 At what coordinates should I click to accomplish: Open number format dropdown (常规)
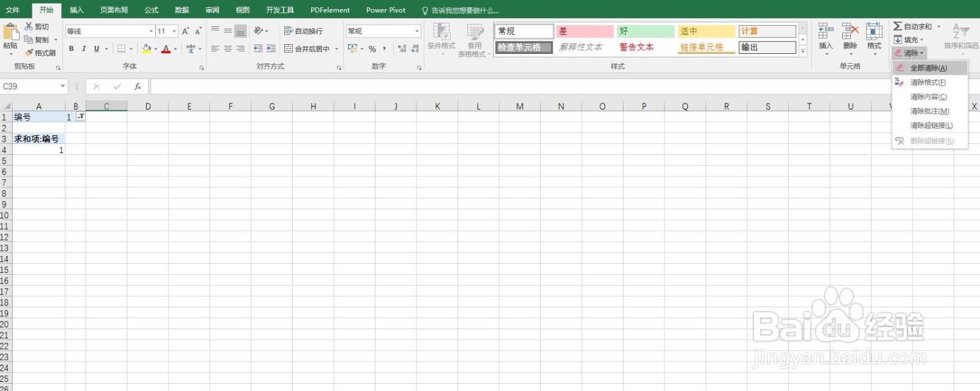click(x=417, y=31)
